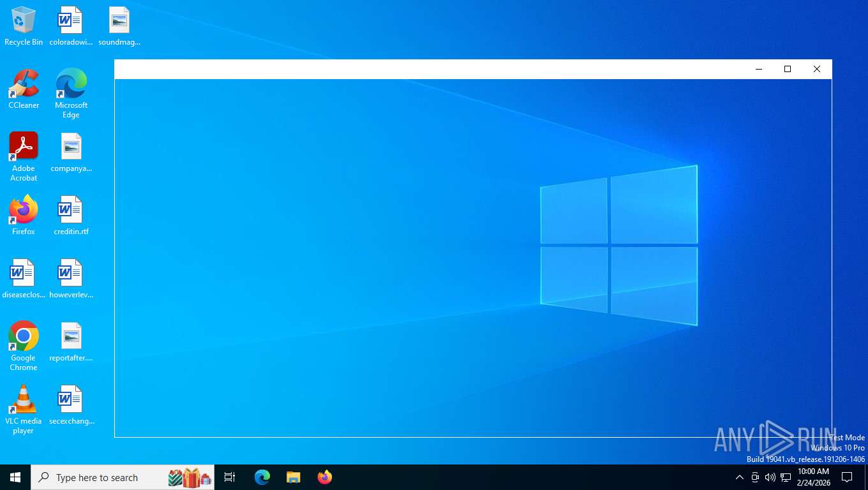Viewport: 868px width, 490px height.
Task: Minimize the blank transparent window
Action: pyautogui.click(x=759, y=69)
